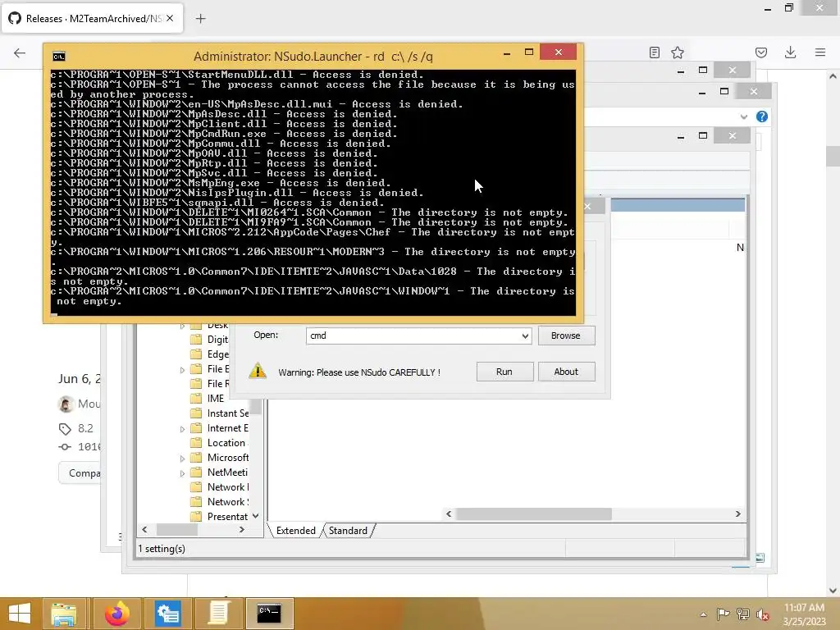The image size is (840, 630).
Task: Click the release tag 8.2 icon
Action: [x=65, y=428]
